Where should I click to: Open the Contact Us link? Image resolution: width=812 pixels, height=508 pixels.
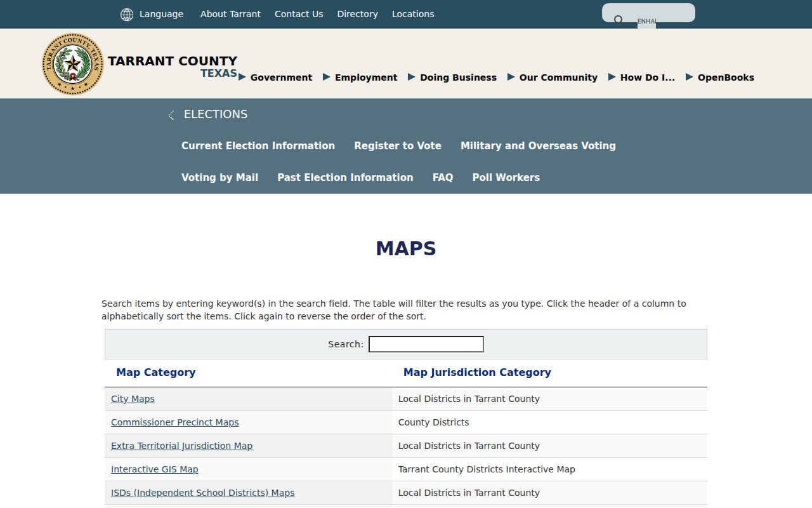(299, 14)
